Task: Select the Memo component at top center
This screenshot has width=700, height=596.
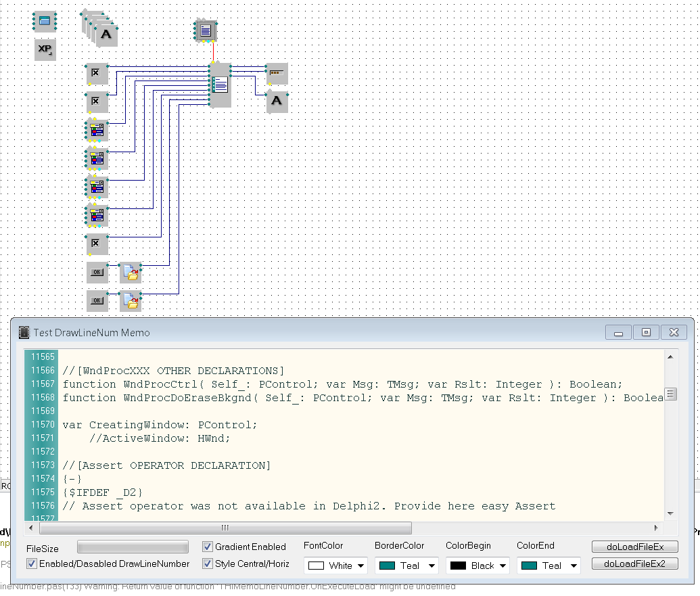Action: [x=206, y=30]
